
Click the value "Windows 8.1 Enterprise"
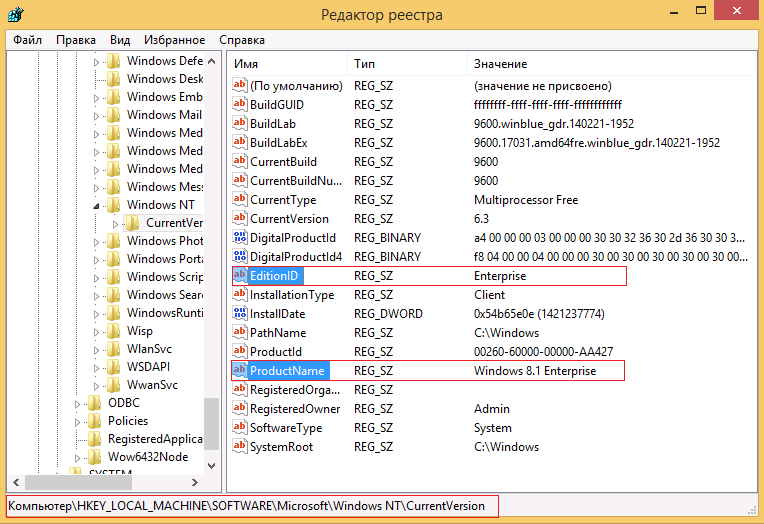click(x=535, y=371)
